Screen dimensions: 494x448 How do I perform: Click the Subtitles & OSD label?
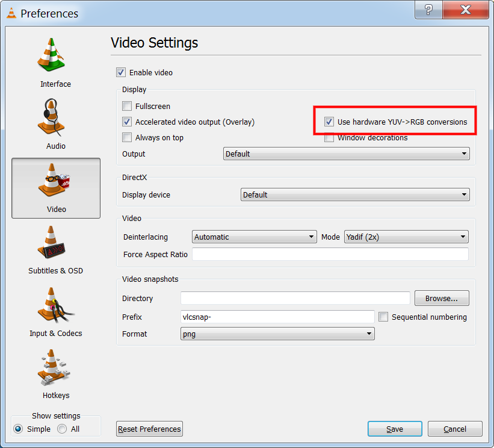(x=55, y=271)
